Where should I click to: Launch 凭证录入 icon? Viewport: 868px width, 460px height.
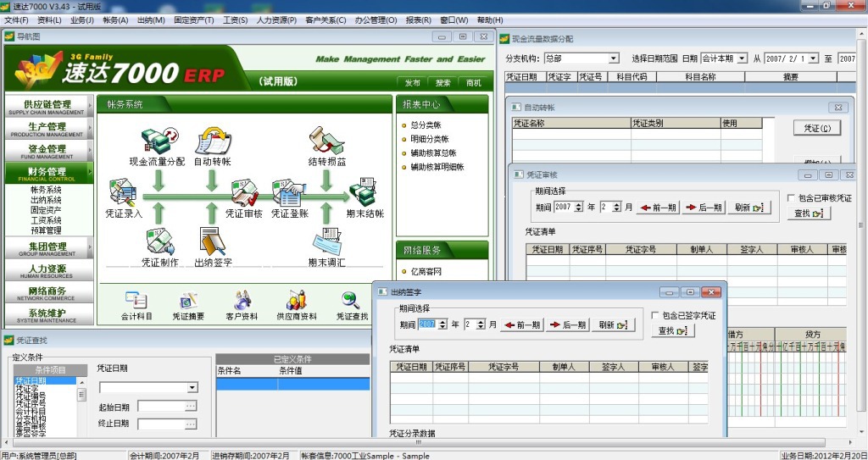(x=123, y=192)
